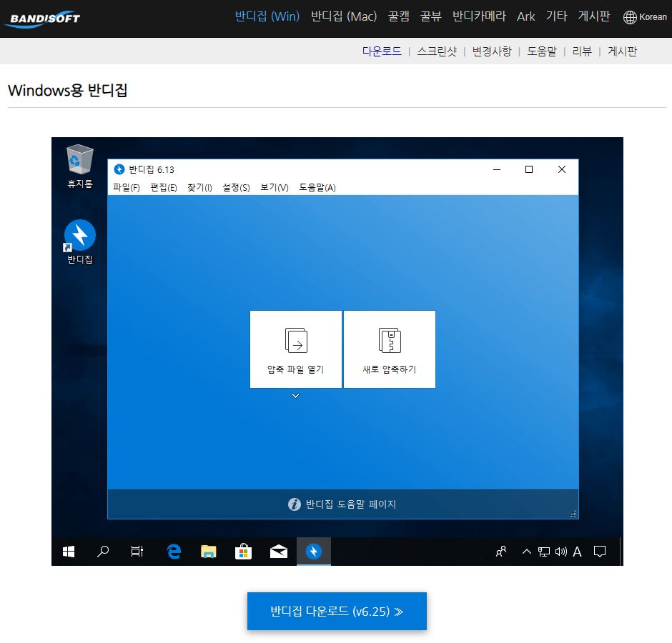Open the 스크린샷 sub-navigation link

tap(437, 51)
